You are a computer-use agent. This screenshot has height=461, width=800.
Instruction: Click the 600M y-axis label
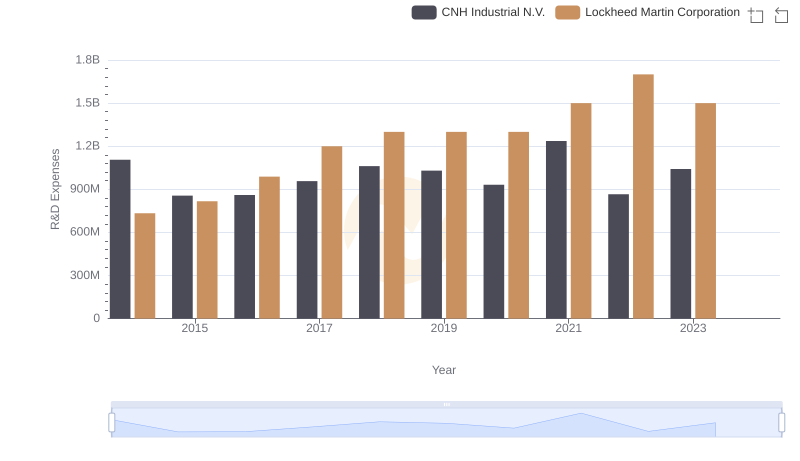click(85, 232)
